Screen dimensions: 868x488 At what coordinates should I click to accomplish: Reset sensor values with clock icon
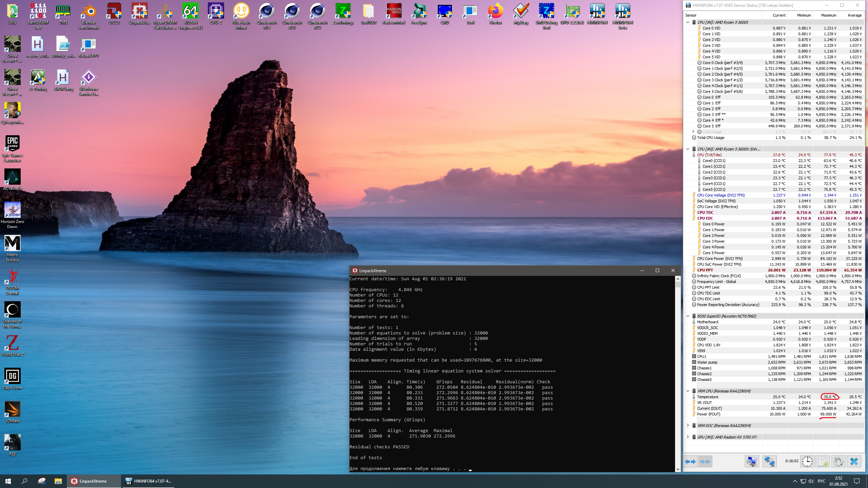807,462
